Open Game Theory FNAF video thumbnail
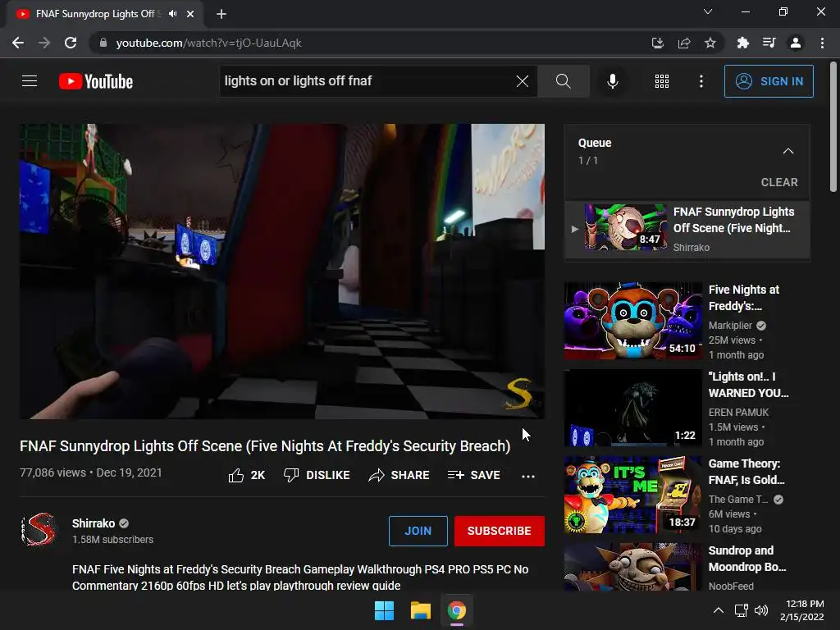 [x=632, y=495]
